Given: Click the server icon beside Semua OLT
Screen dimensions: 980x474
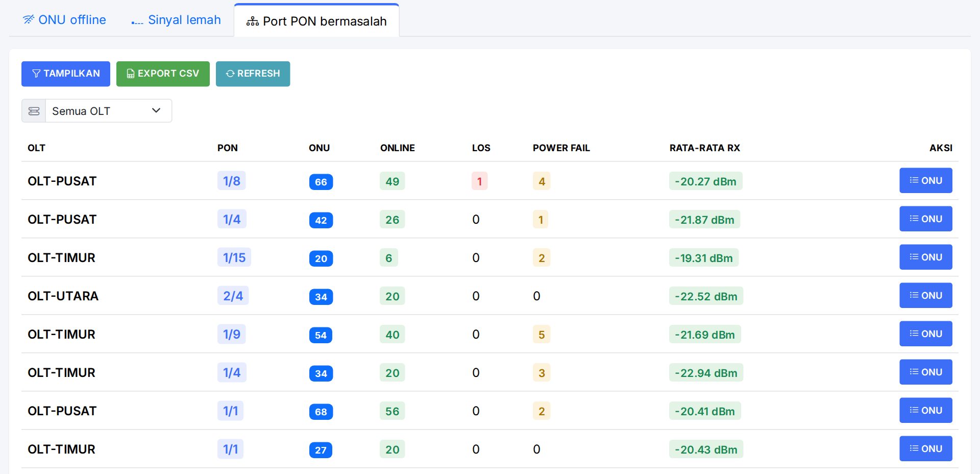Looking at the screenshot, I should coord(34,111).
